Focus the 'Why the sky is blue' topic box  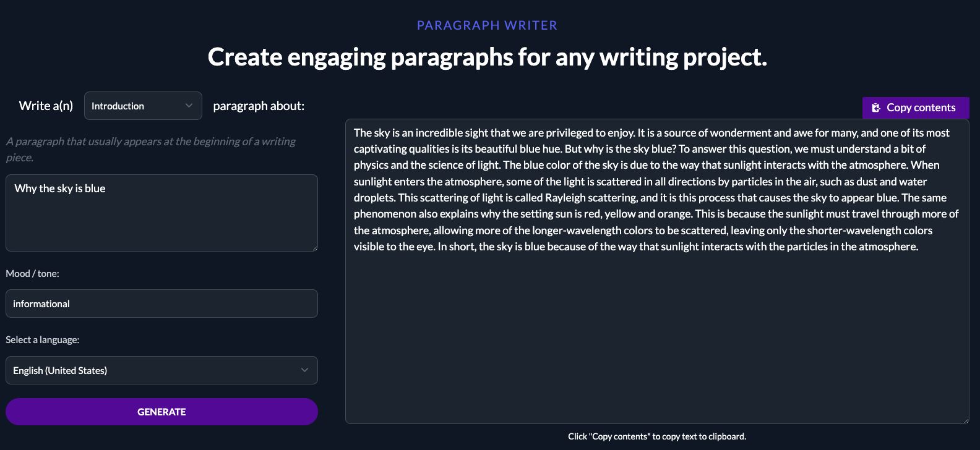tap(161, 213)
